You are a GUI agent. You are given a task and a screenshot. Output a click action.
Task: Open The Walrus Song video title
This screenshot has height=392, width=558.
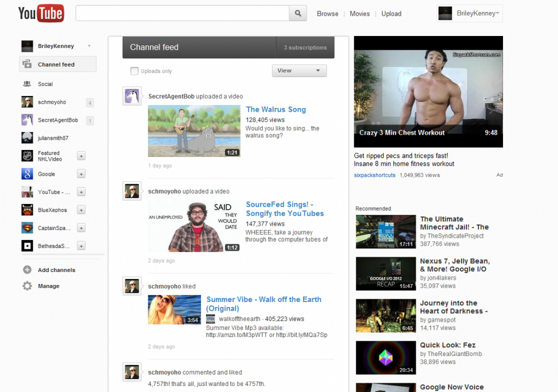coord(276,110)
